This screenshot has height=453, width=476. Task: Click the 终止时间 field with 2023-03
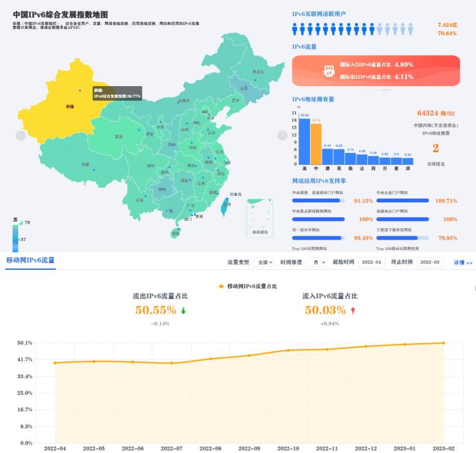click(430, 262)
